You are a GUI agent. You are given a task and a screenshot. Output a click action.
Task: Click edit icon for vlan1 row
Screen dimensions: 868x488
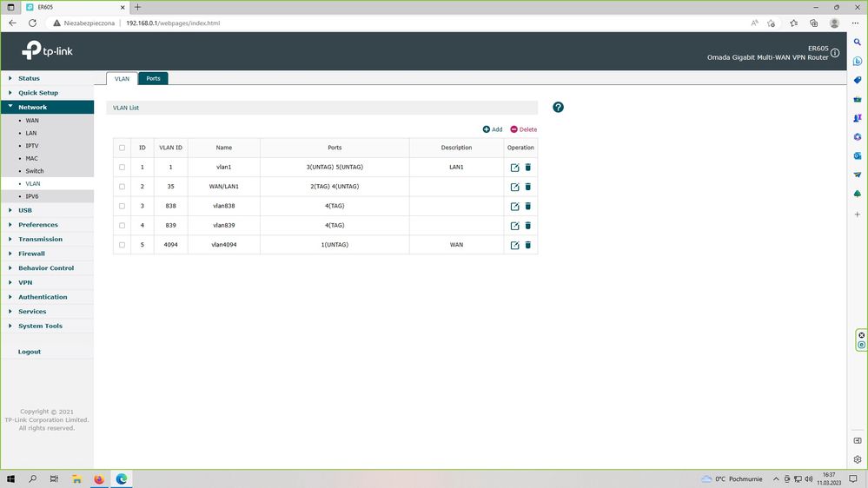(514, 168)
